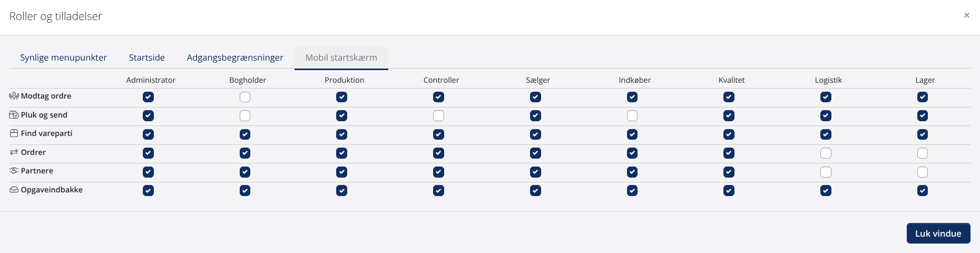980x253 pixels.
Task: Select the Mobil startskærm tab
Action: pos(341,57)
